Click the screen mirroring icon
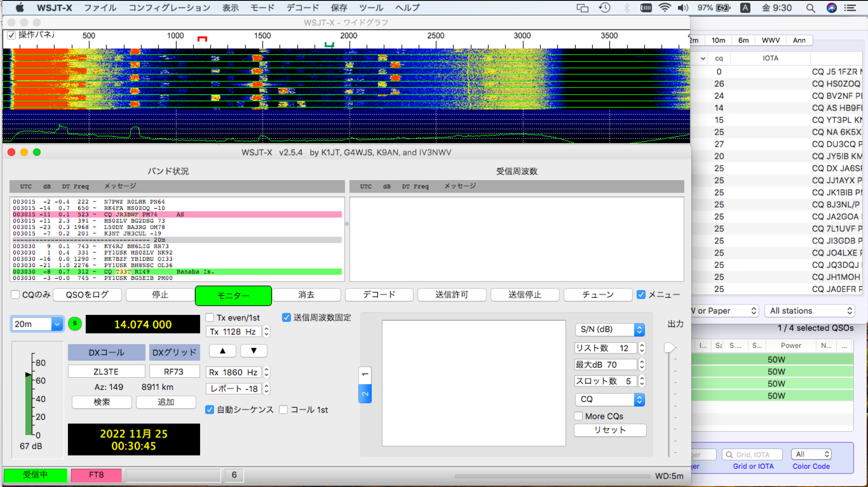 (x=582, y=7)
